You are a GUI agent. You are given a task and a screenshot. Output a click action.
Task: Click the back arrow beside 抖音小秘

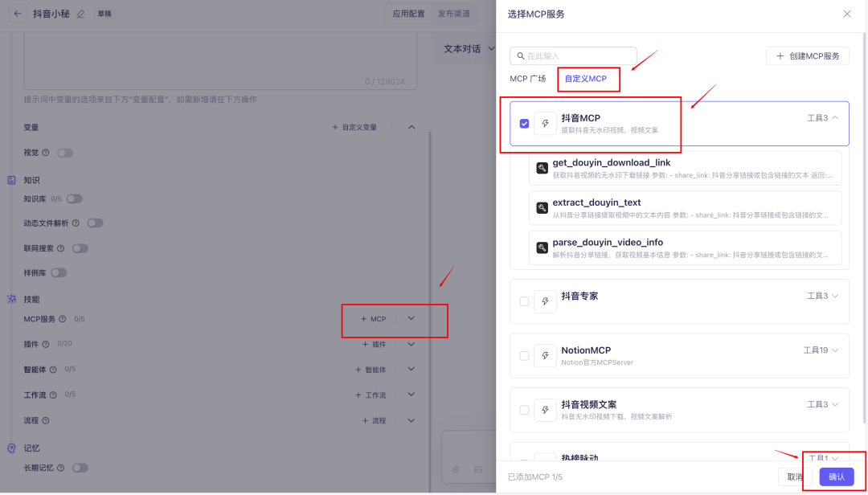pos(18,14)
